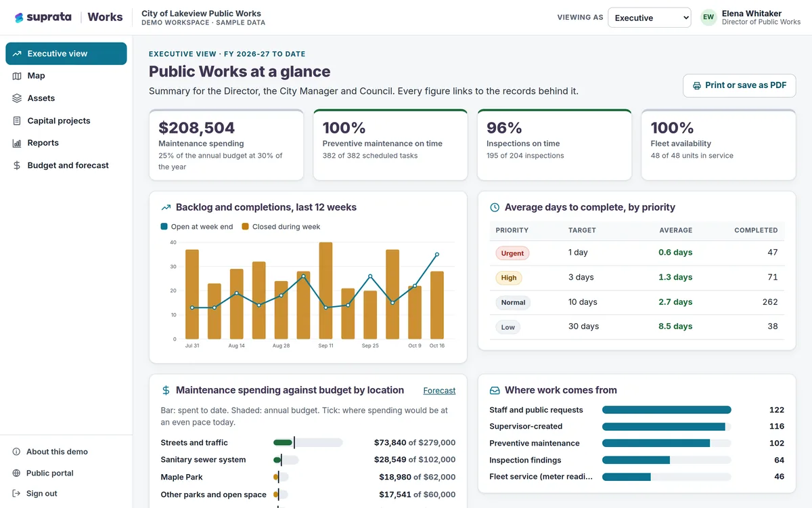
Task: Click the Supervisor-created row count 116
Action: [x=777, y=427]
